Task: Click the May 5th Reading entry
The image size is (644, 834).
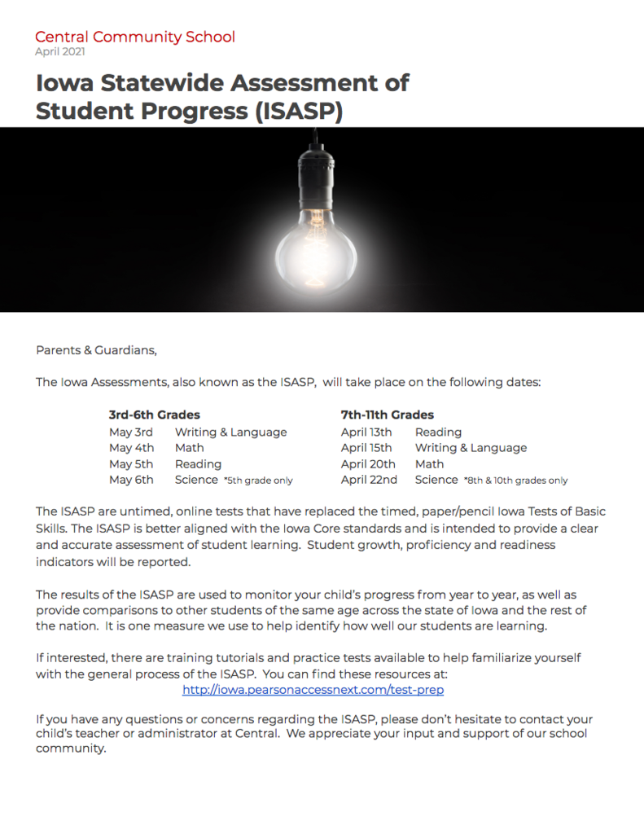Action: [165, 463]
